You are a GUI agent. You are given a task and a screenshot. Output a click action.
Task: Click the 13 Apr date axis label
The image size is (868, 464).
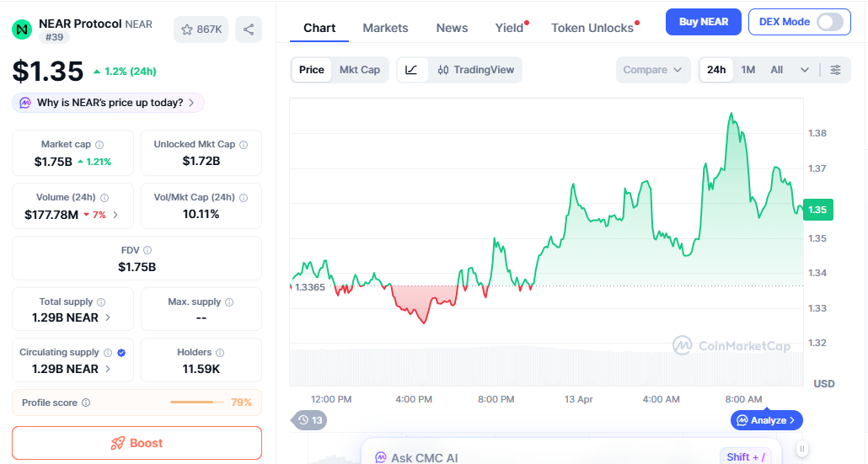[x=578, y=399]
